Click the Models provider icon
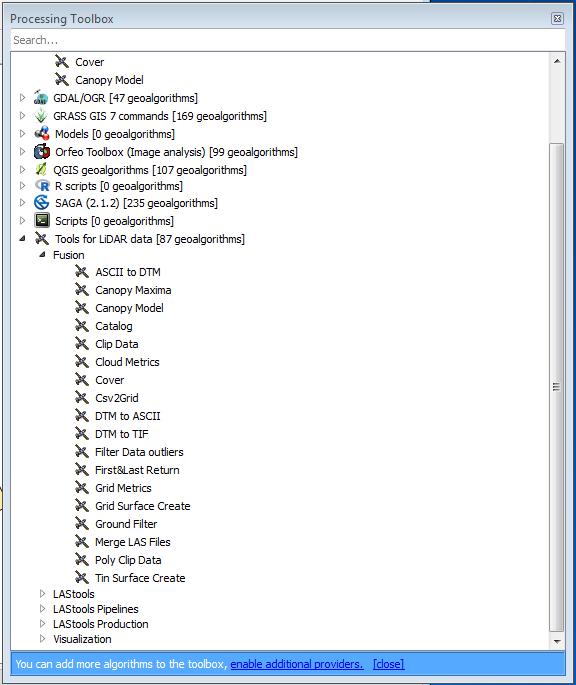 (x=42, y=134)
